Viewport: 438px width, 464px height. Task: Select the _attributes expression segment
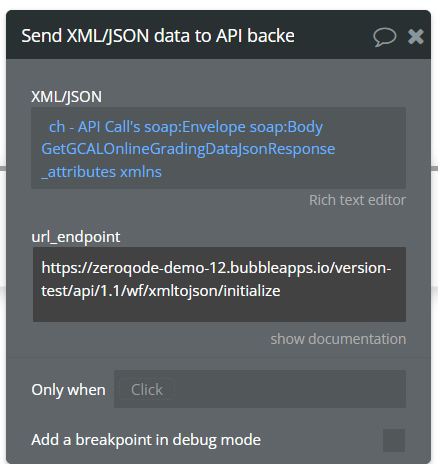click(x=79, y=172)
